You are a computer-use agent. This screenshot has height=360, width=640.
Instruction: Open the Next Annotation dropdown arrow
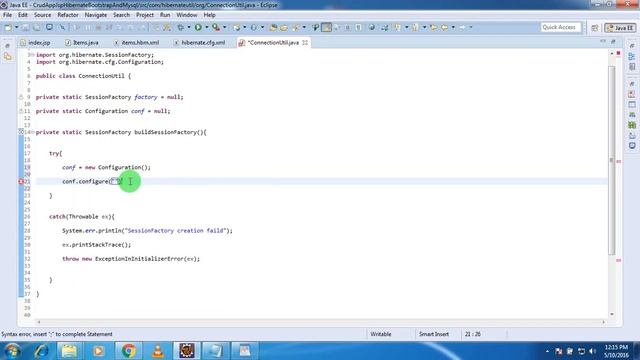tap(406, 27)
